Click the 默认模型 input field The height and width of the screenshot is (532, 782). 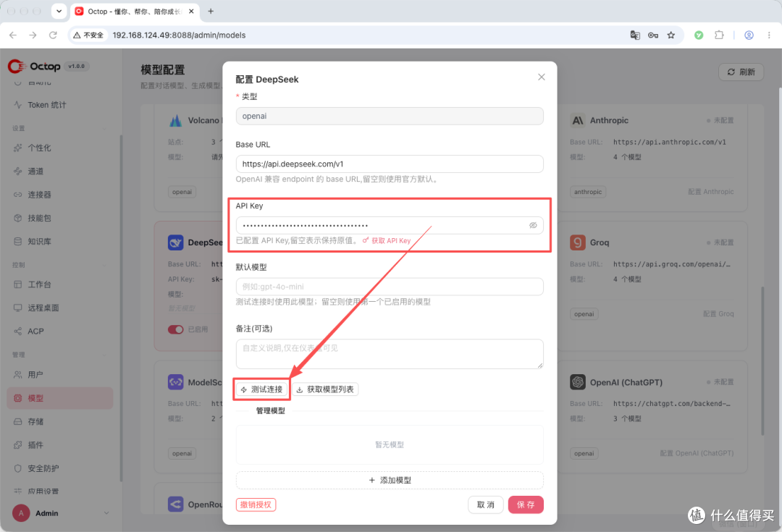[390, 287]
